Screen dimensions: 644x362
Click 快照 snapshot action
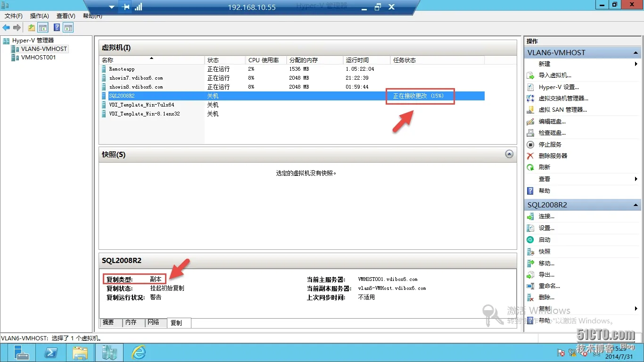point(545,252)
